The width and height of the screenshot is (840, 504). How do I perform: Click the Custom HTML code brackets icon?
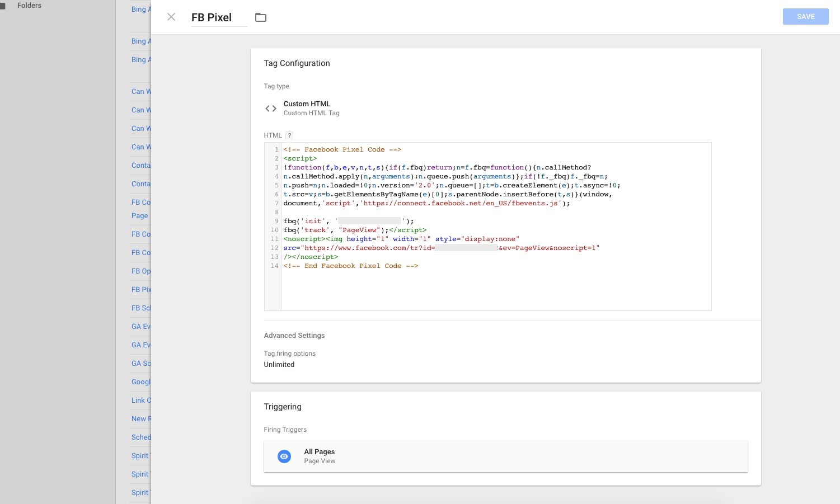pyautogui.click(x=271, y=109)
